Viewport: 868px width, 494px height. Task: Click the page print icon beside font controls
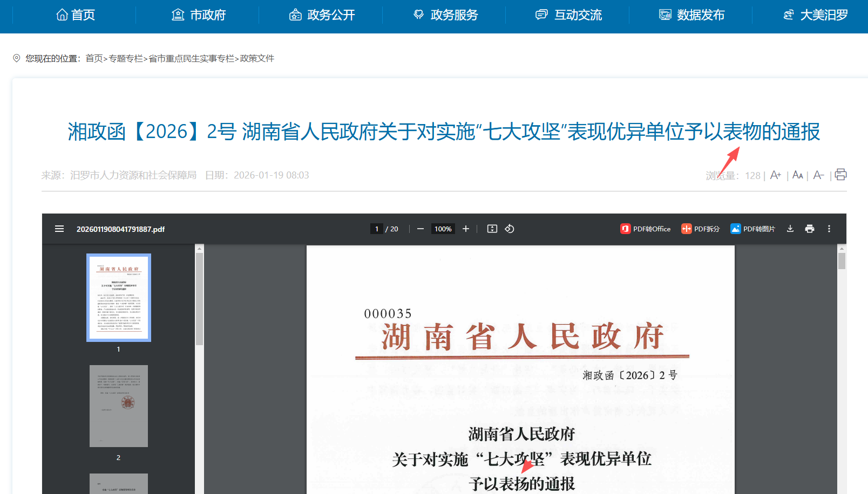click(840, 175)
